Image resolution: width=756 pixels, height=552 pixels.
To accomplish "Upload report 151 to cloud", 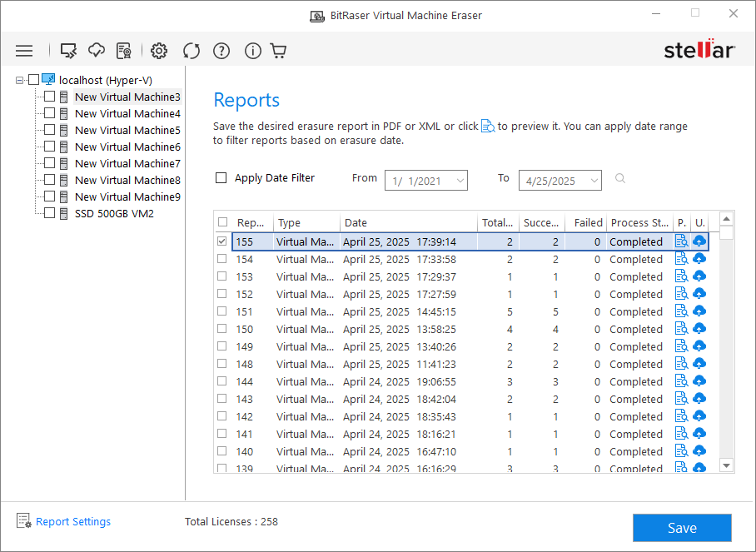I will tap(699, 311).
